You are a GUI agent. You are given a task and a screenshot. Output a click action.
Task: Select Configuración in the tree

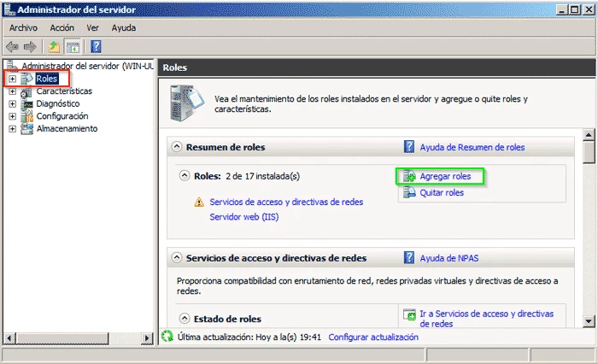click(x=62, y=116)
